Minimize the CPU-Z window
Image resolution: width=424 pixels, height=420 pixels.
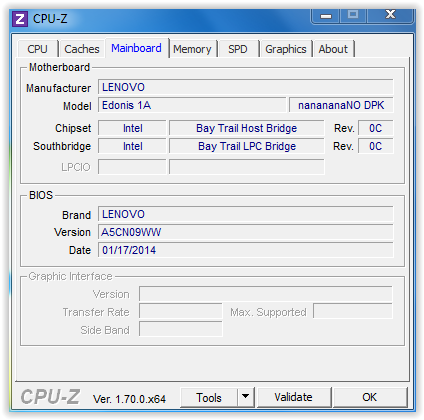click(x=326, y=16)
